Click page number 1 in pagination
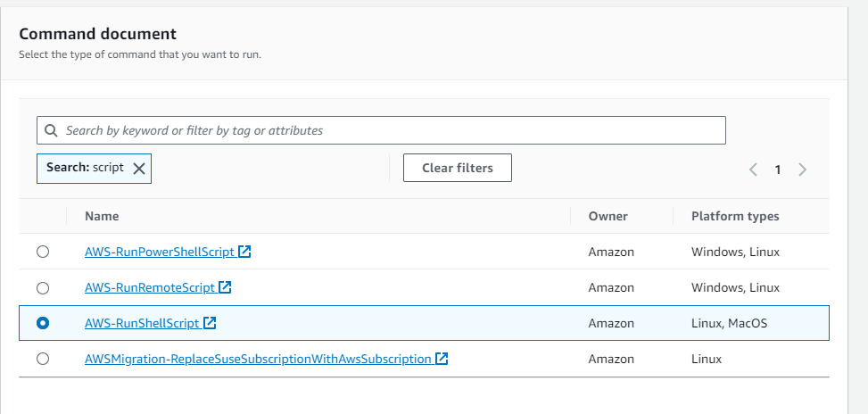The height and width of the screenshot is (414, 868). 778,170
